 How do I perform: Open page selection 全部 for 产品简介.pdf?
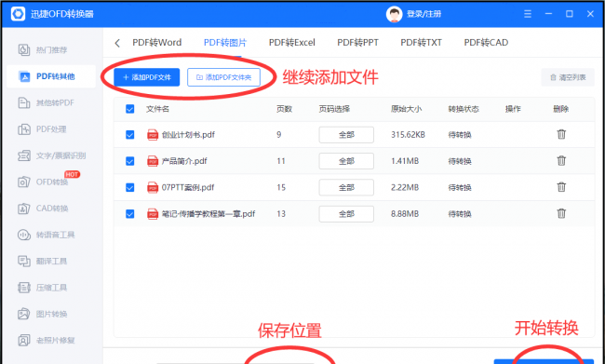pos(346,161)
